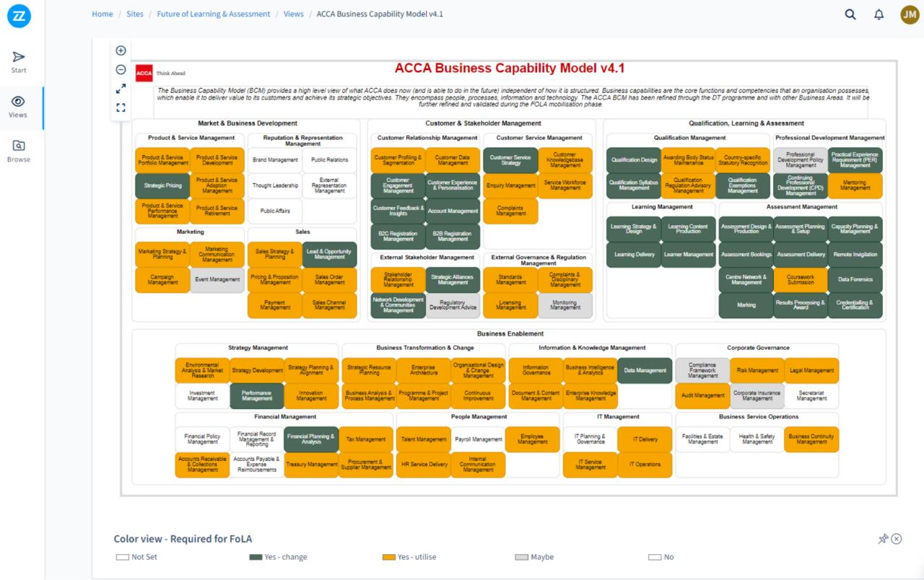The width and height of the screenshot is (924, 580).
Task: Click the Yes - change legend swatch
Action: tap(256, 557)
